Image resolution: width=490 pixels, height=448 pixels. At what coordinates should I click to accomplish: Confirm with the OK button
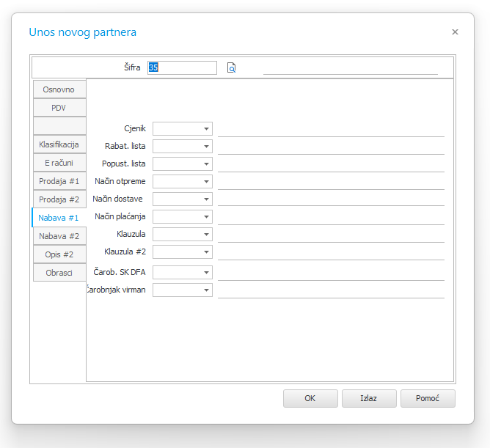(x=310, y=398)
